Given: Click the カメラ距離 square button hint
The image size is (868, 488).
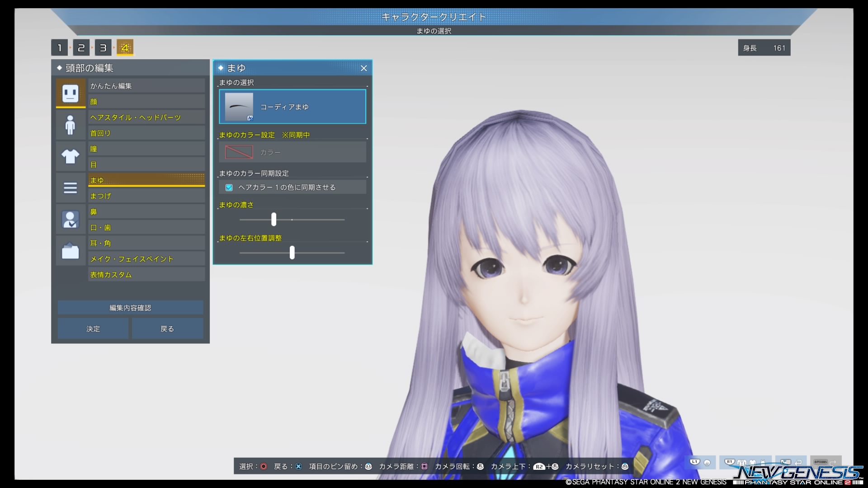Looking at the screenshot, I should 424,466.
